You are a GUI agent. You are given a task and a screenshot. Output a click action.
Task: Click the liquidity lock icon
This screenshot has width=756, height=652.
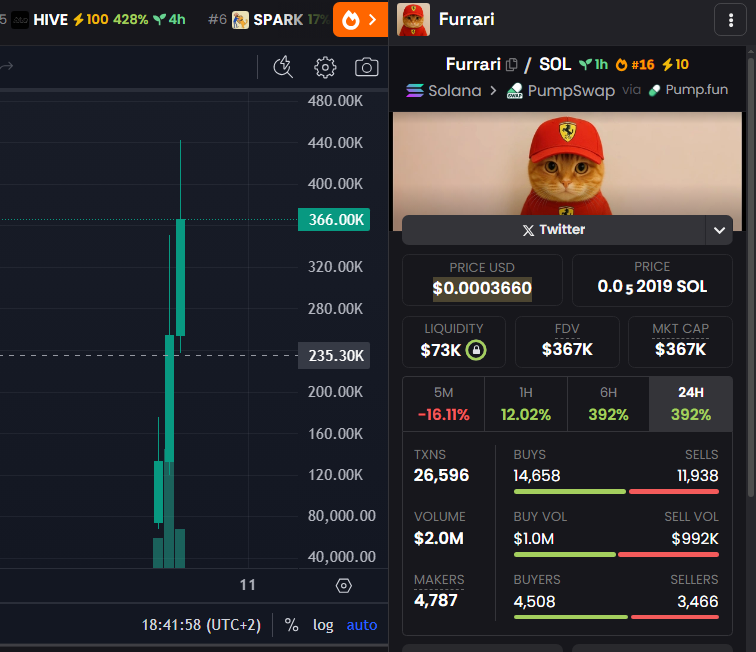[x=476, y=350]
